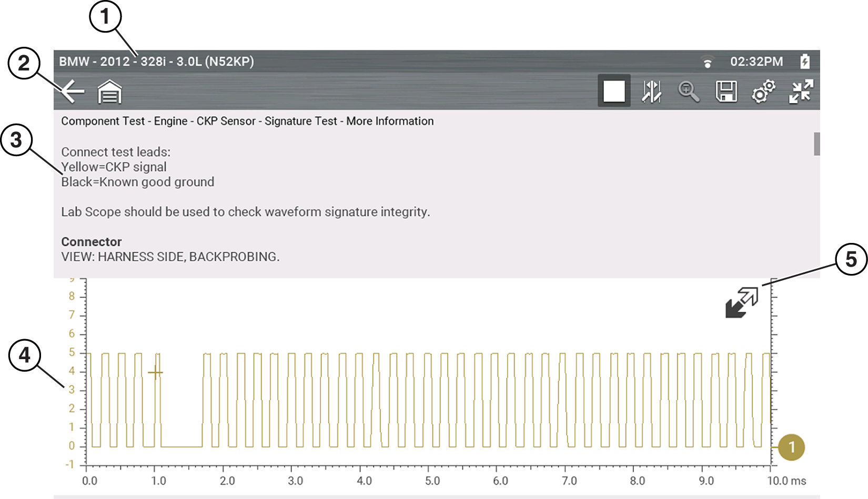The image size is (868, 499).
Task: Select the yellow channel 1 baseline marker
Action: 791,447
